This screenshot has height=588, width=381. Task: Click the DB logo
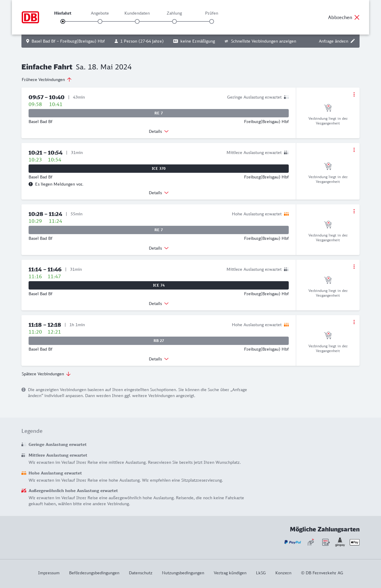30,17
